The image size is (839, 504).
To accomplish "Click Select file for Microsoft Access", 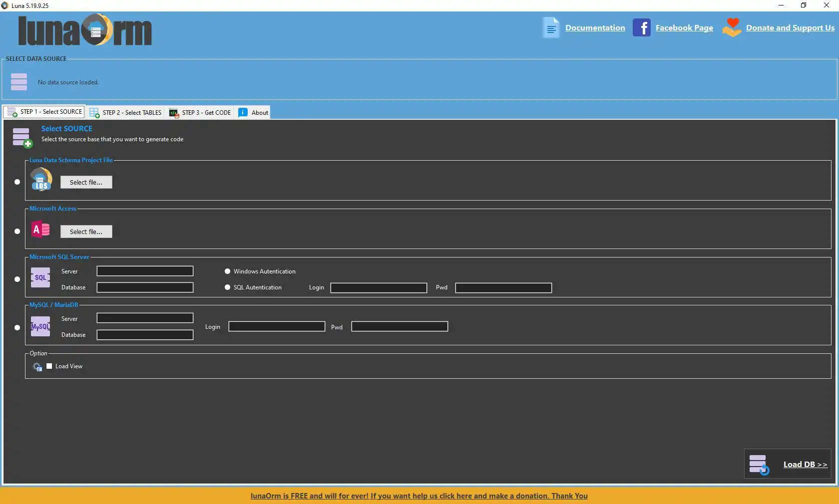I will click(x=86, y=232).
